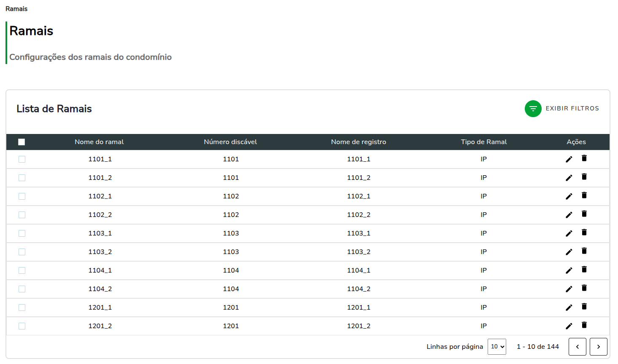Edit ramal 1102_2
The width and height of the screenshot is (618, 364).
(569, 215)
